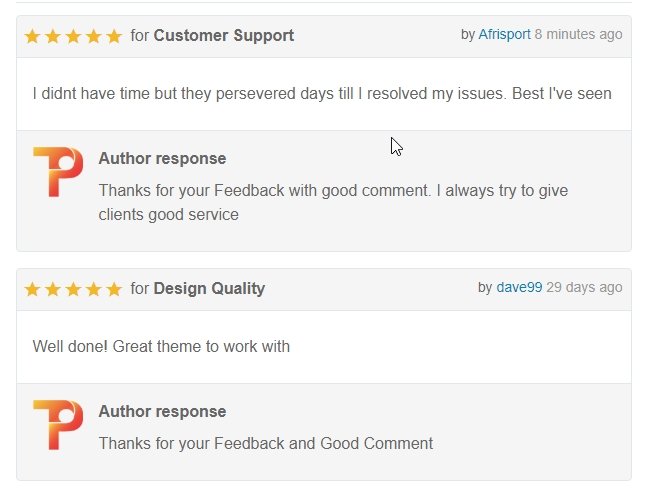This screenshot has width=651, height=500.
Task: Open the dave99 reviewer profile link
Action: [519, 288]
